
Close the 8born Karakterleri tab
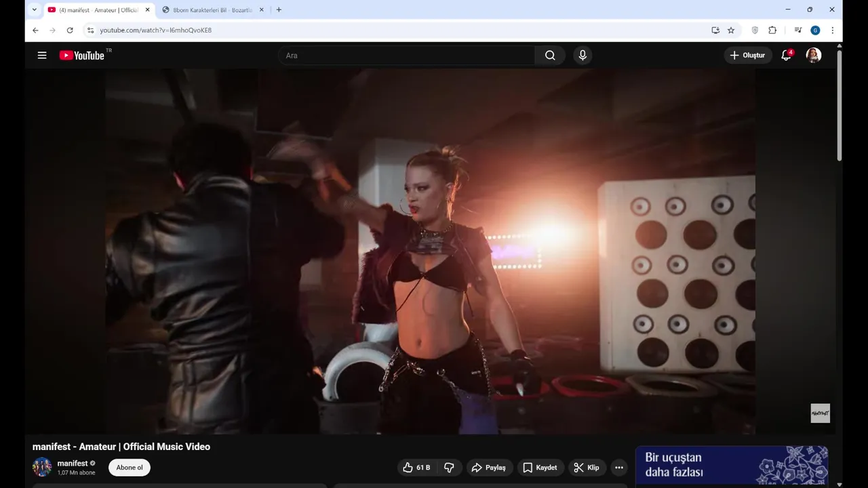[x=261, y=10]
